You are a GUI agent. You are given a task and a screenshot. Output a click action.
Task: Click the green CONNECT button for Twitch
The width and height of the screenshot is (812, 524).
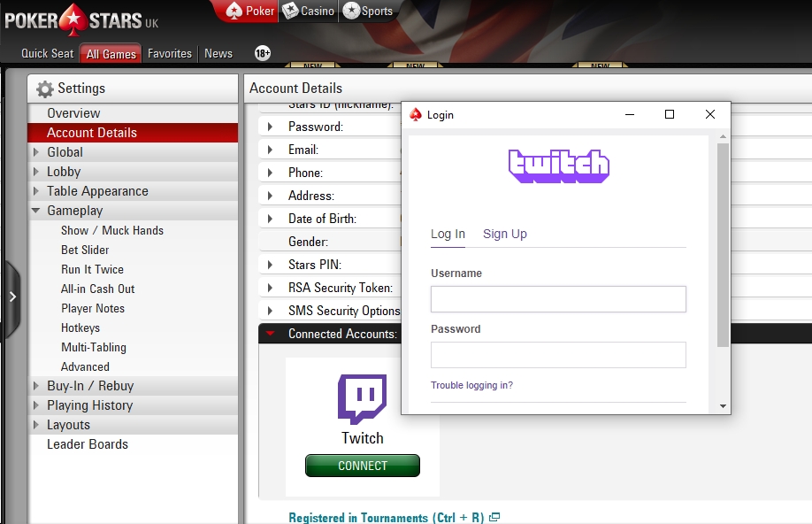[363, 466]
